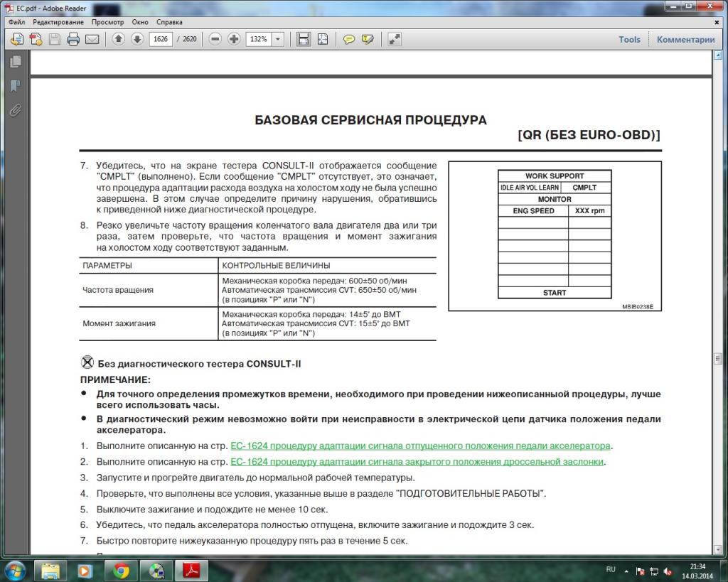Toggle scrolling mode fit-width icon
The image size is (728, 582).
coord(303,40)
